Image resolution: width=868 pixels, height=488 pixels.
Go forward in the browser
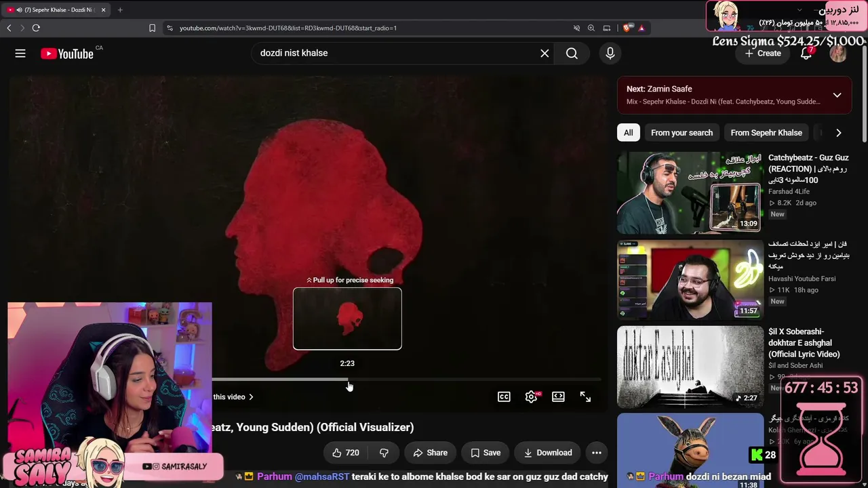click(22, 28)
